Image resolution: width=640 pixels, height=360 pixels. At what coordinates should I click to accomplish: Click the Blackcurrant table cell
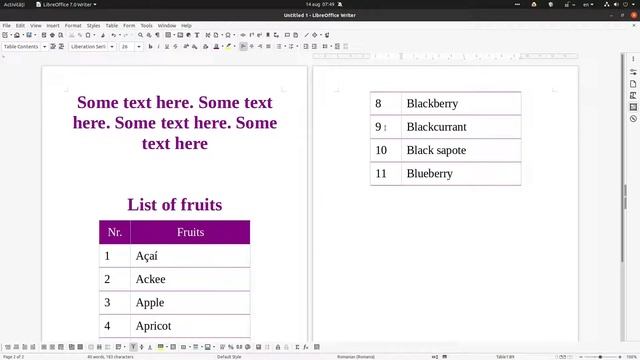(461, 127)
